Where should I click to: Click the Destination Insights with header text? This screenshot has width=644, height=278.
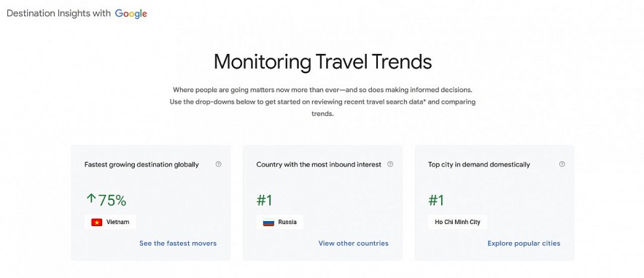(x=59, y=13)
